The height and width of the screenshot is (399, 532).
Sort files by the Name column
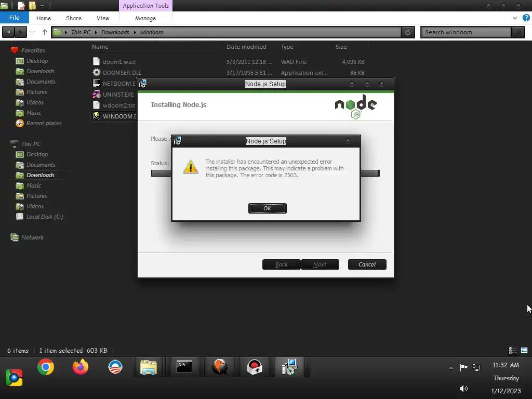[100, 47]
